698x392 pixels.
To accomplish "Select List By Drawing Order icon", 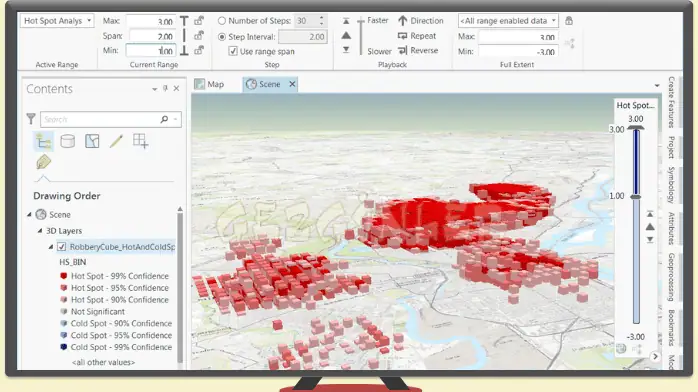I will click(43, 141).
